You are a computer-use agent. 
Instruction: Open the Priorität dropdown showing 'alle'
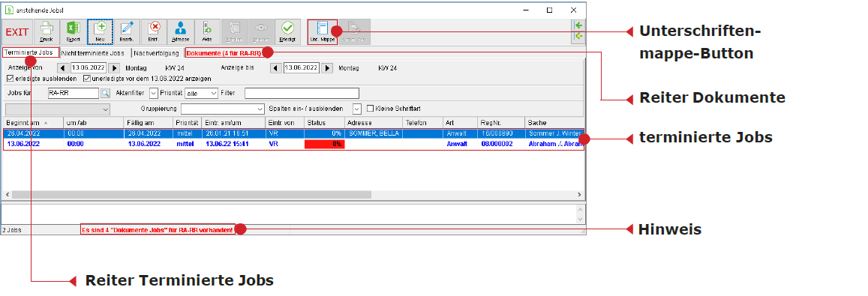click(x=202, y=93)
